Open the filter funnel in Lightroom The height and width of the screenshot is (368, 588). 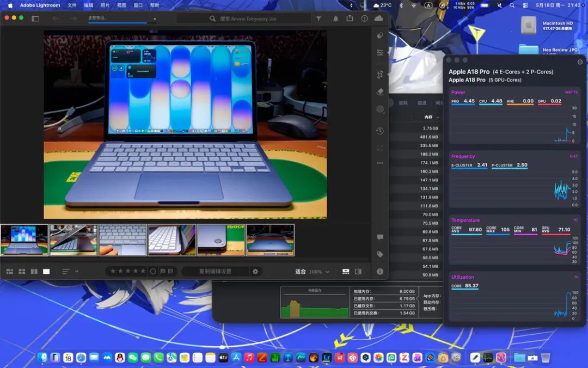tap(318, 19)
